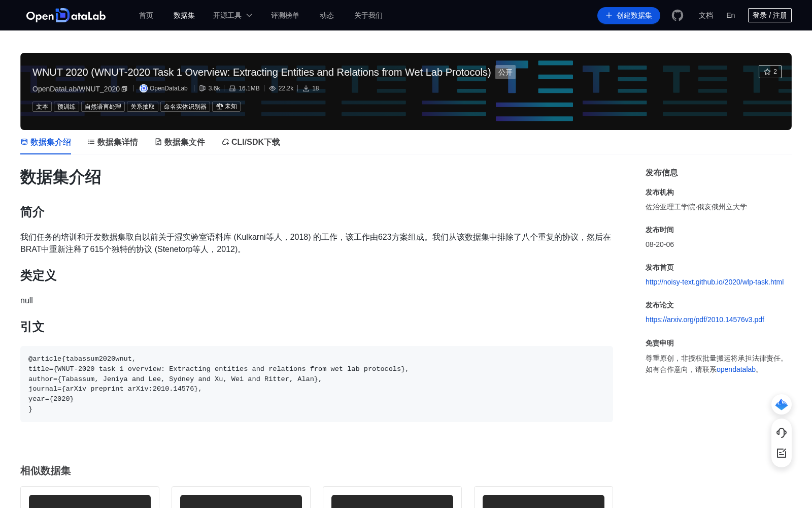
Task: Open the feedback edit note icon
Action: click(782, 453)
